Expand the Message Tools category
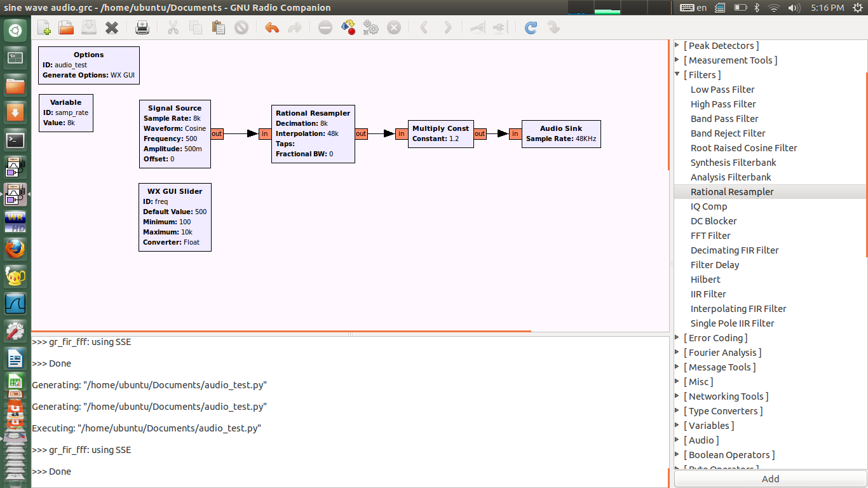The image size is (868, 488). [x=677, y=367]
